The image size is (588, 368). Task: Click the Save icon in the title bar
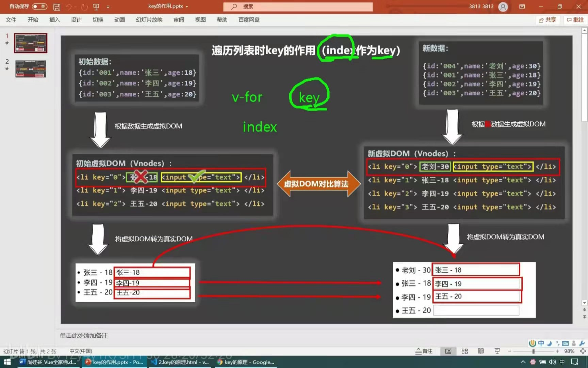(x=57, y=7)
